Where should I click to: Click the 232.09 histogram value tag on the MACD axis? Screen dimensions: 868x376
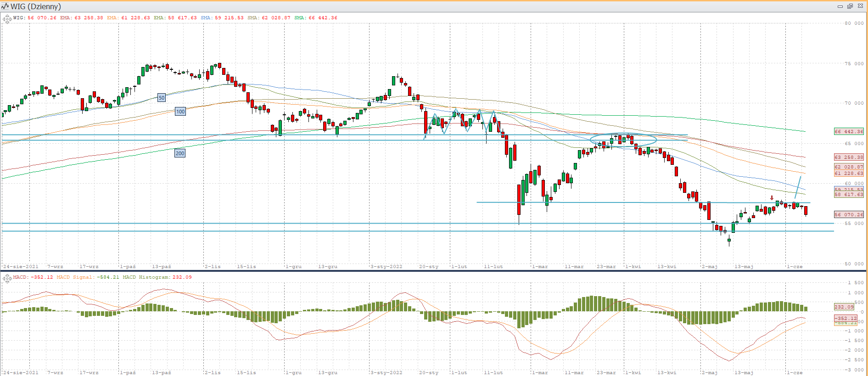point(844,307)
